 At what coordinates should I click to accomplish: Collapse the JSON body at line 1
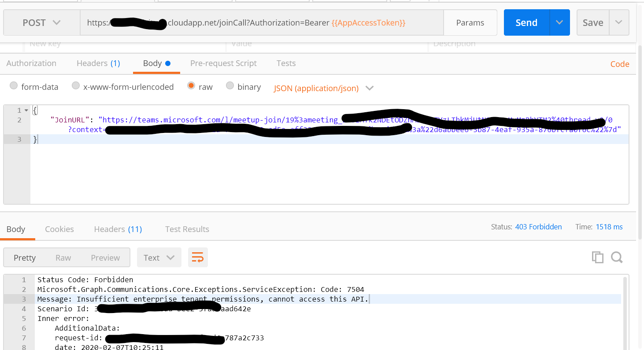(27, 110)
